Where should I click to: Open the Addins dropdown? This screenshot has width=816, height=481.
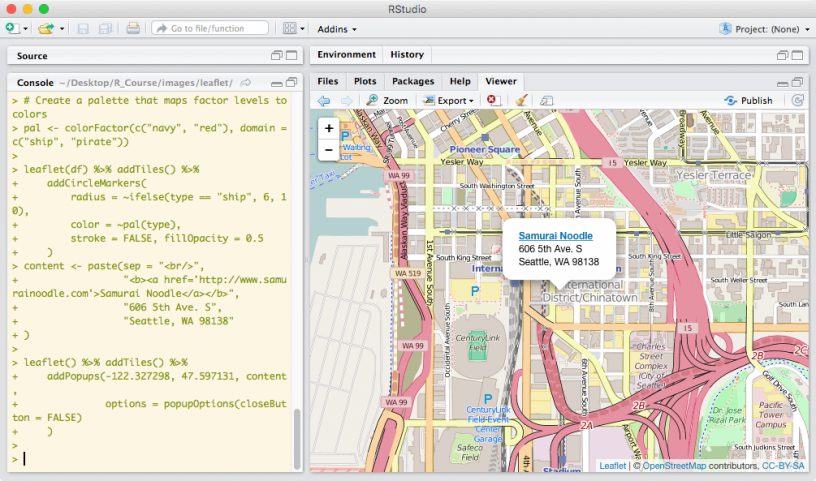pyautogui.click(x=337, y=29)
